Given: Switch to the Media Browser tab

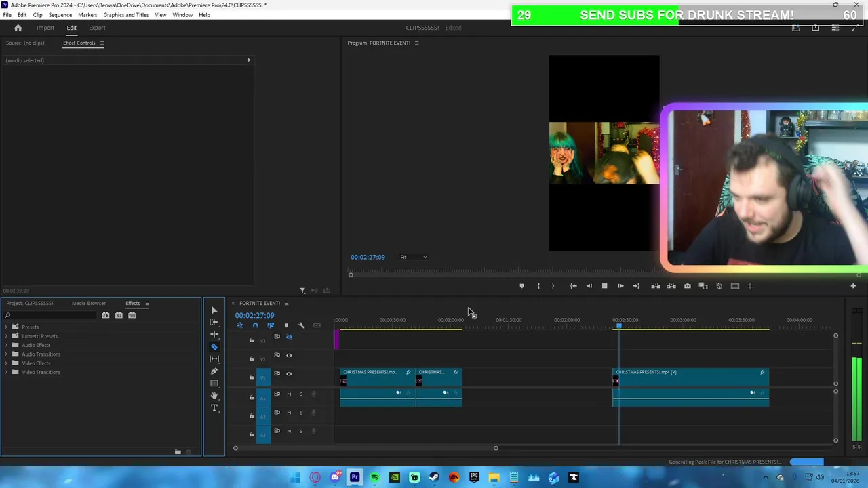Looking at the screenshot, I should coord(89,304).
